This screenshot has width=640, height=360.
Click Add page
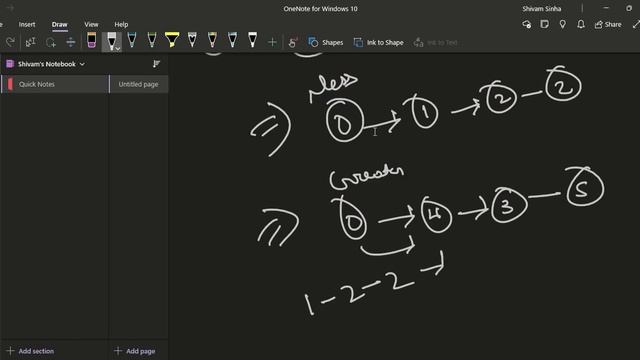click(x=135, y=351)
